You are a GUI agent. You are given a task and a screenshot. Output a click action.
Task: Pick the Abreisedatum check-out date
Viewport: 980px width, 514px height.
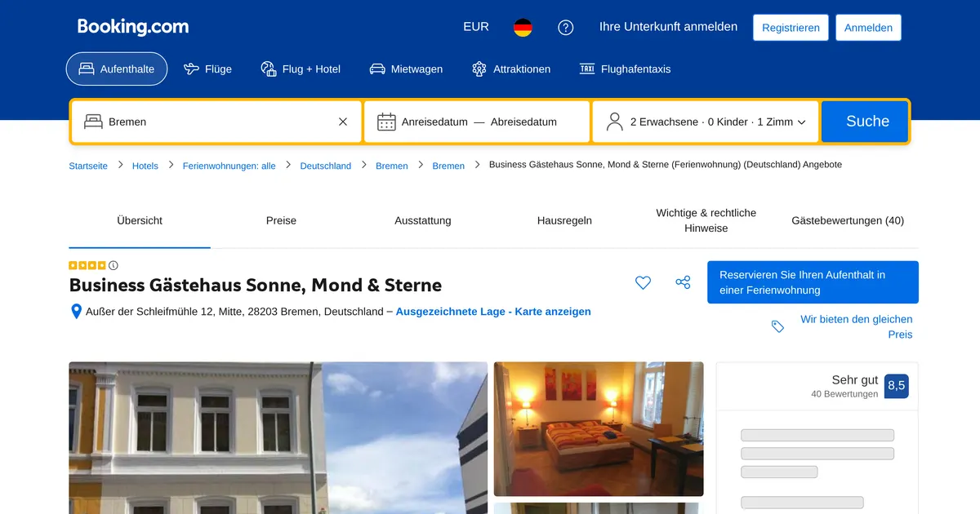pyautogui.click(x=523, y=122)
